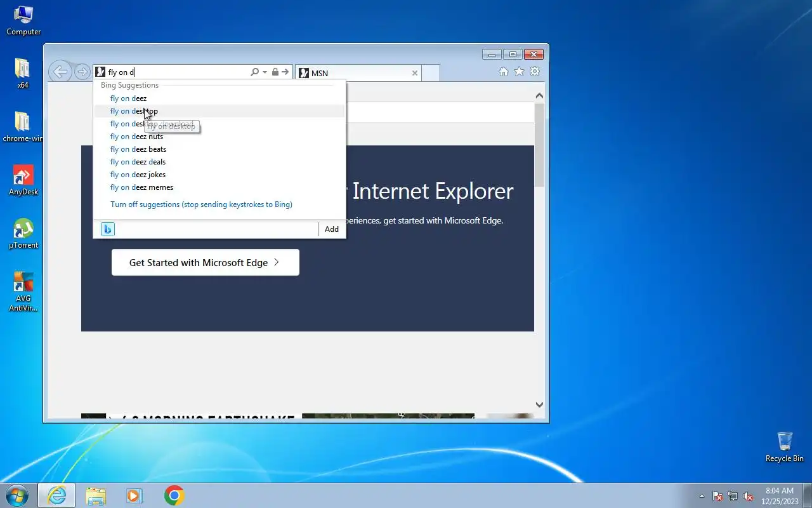Close the Internet Explorer window
This screenshot has width=812, height=508.
tap(534, 55)
